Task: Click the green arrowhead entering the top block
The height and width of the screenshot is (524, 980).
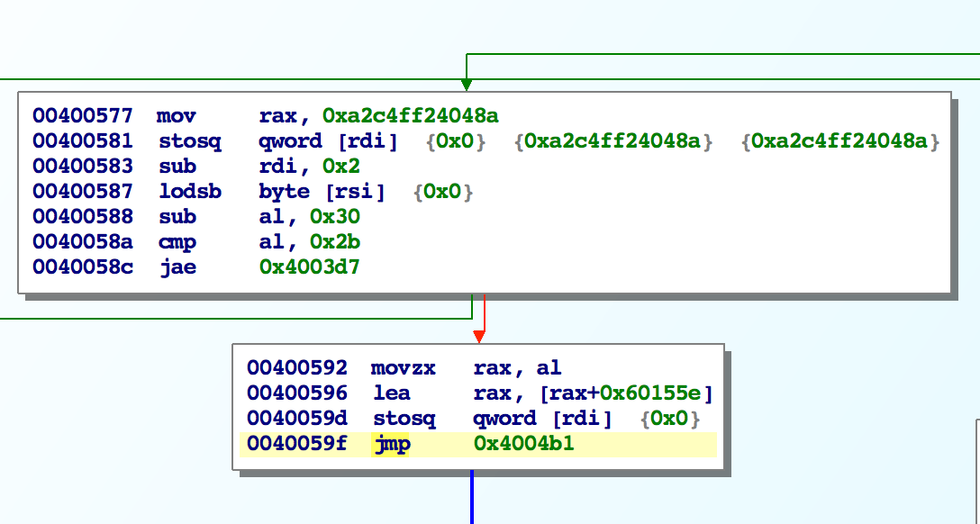Action: coord(466,85)
